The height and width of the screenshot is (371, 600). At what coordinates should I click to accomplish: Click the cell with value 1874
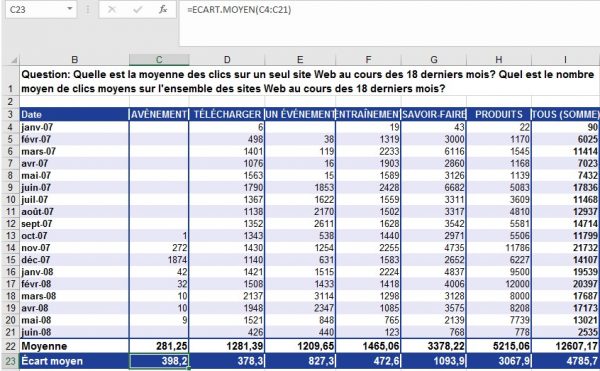(159, 260)
